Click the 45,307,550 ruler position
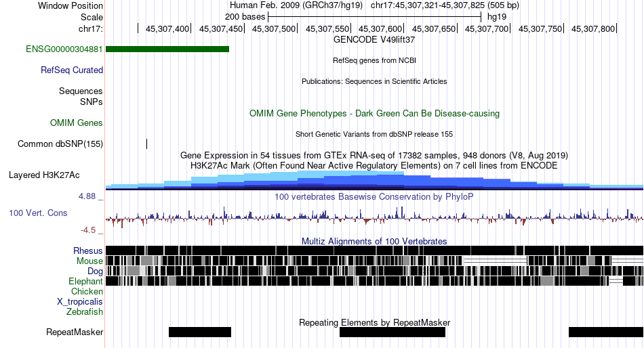 pyautogui.click(x=327, y=28)
